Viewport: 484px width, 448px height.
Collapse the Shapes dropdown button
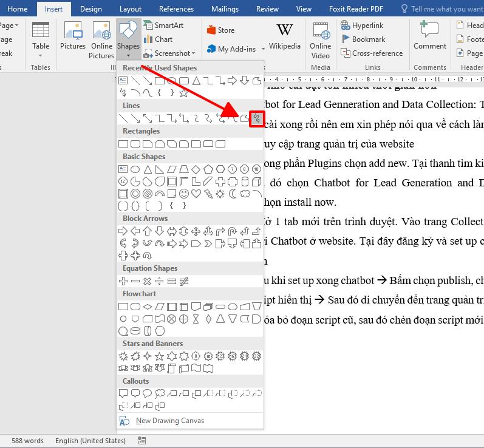pos(128,39)
